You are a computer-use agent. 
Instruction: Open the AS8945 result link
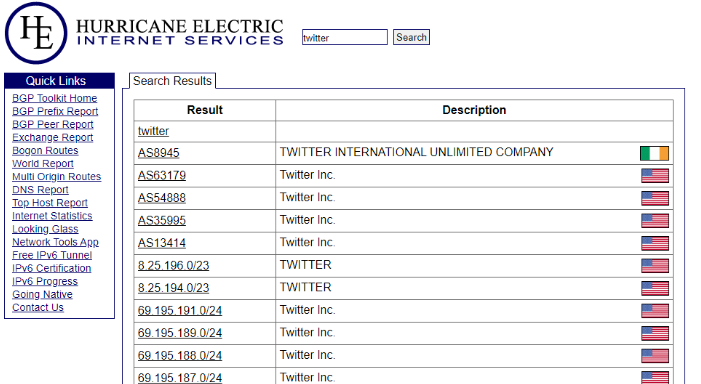[158, 153]
